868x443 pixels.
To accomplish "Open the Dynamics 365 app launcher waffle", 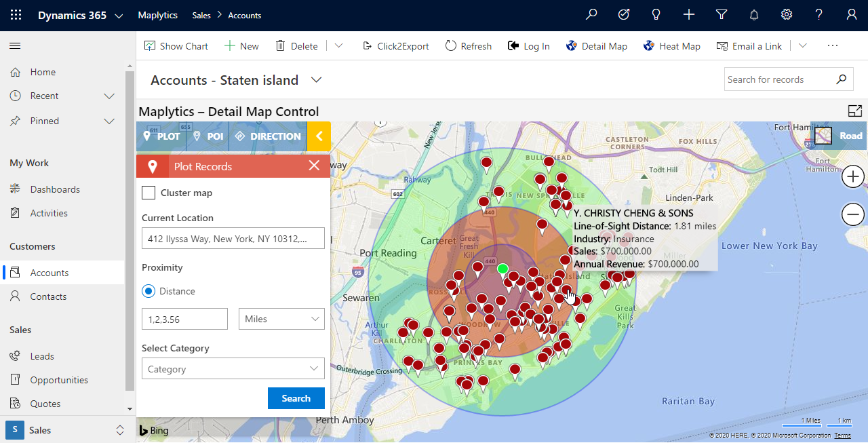I will (x=16, y=15).
